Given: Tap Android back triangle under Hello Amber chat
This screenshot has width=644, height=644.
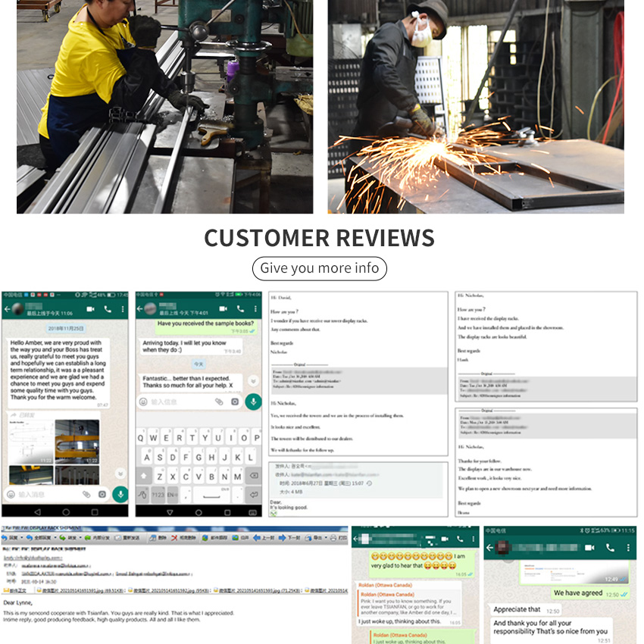Looking at the screenshot, I should coord(37,511).
